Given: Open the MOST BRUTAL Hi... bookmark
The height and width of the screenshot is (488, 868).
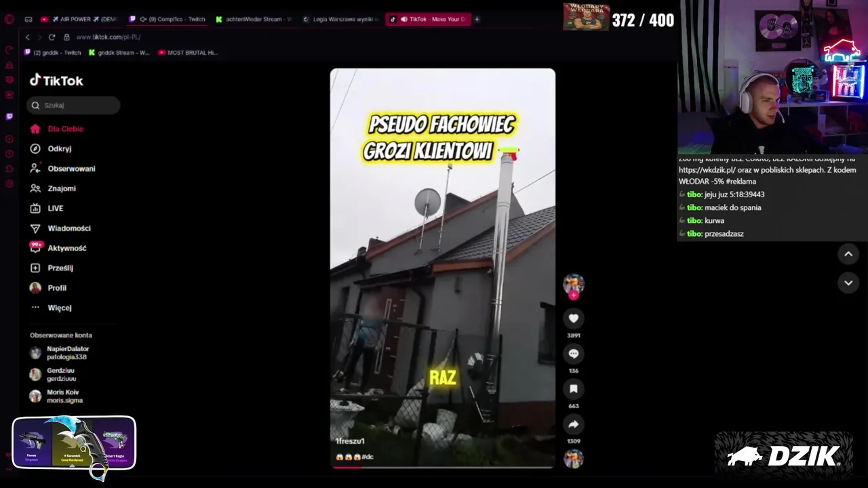Looking at the screenshot, I should click(x=189, y=52).
